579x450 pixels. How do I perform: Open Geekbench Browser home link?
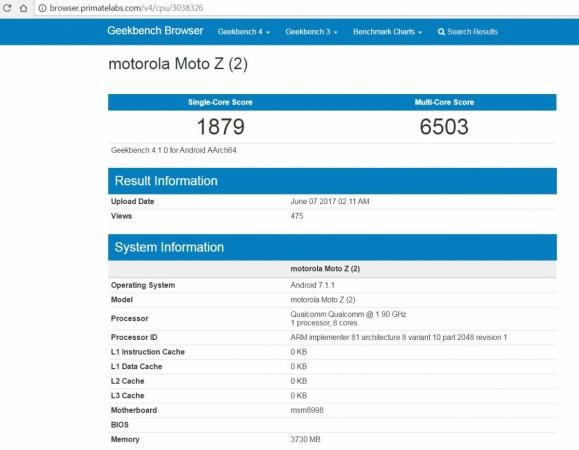(x=155, y=31)
